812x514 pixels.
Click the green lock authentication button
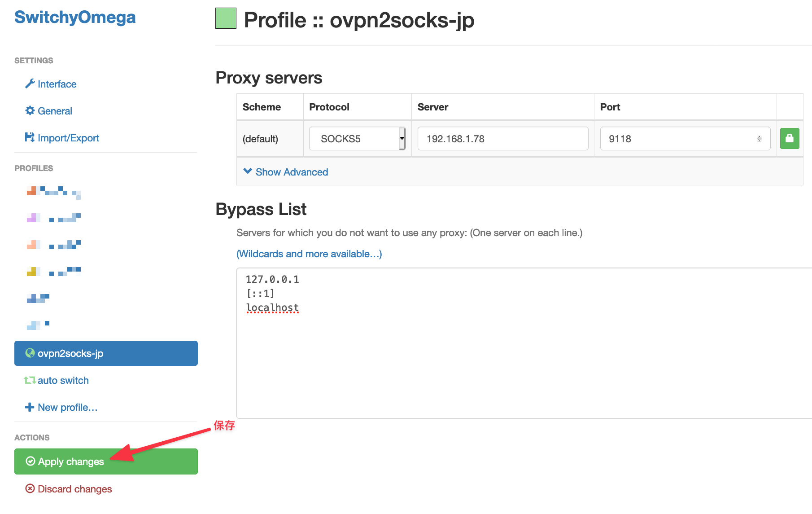click(x=790, y=138)
